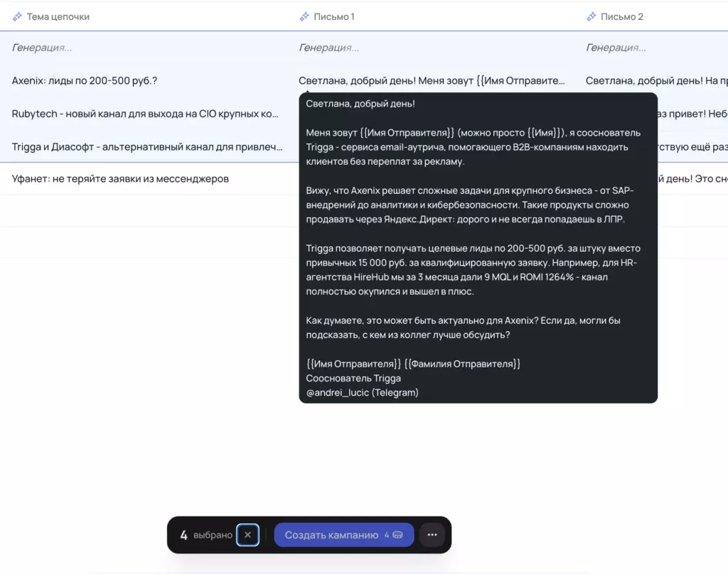
Task: Click 'Сооснователь Trigga' signature line in preview
Action: point(353,378)
